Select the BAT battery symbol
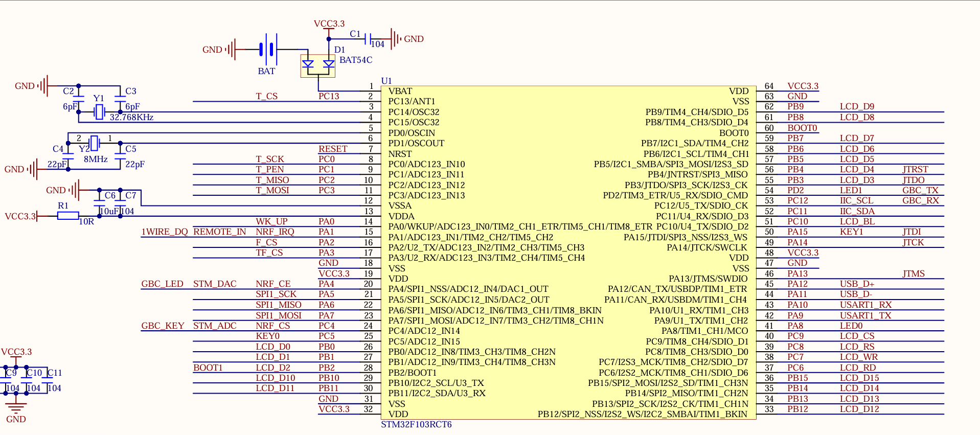The image size is (980, 435). click(268, 50)
